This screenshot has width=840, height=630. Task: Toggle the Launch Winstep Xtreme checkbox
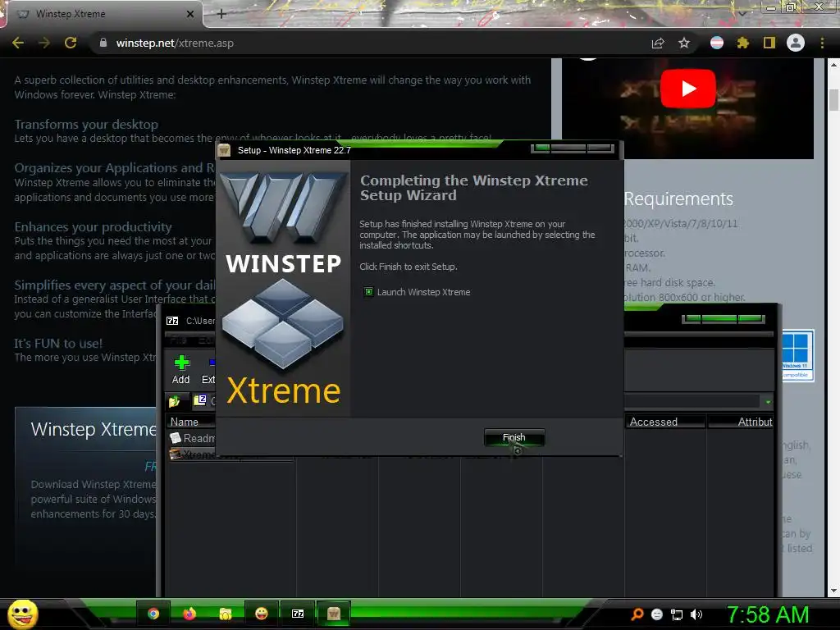point(368,292)
